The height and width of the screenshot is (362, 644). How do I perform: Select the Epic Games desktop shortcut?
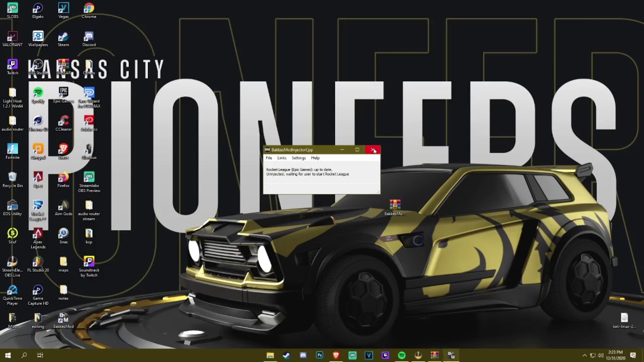point(63,95)
